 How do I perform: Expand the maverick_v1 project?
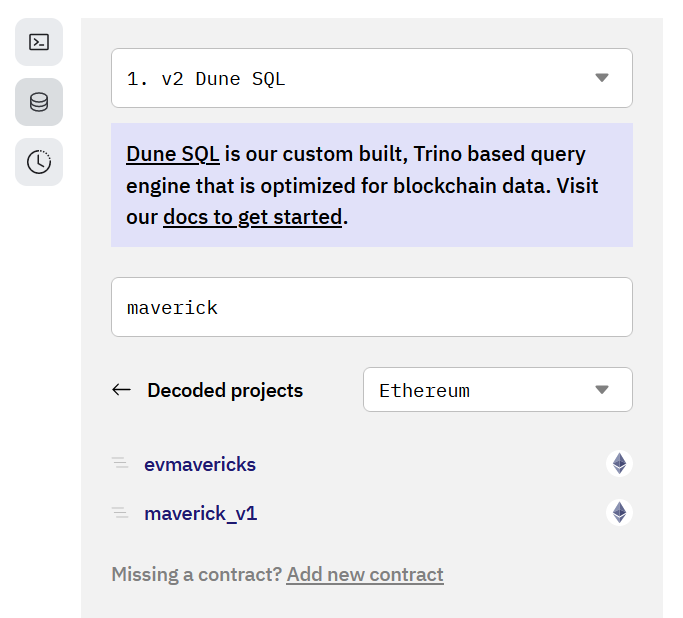201,514
